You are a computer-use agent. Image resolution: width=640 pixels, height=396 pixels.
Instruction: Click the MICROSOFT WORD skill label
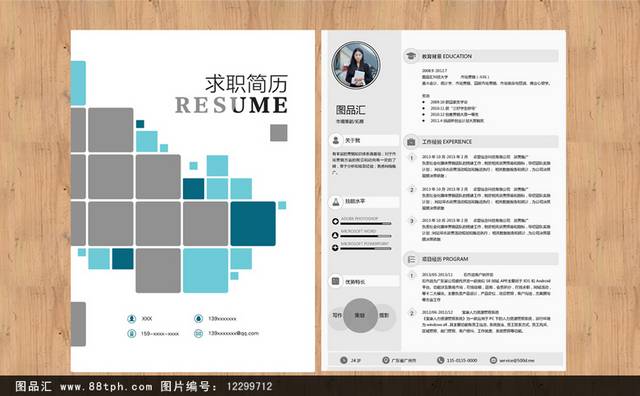pyautogui.click(x=358, y=231)
